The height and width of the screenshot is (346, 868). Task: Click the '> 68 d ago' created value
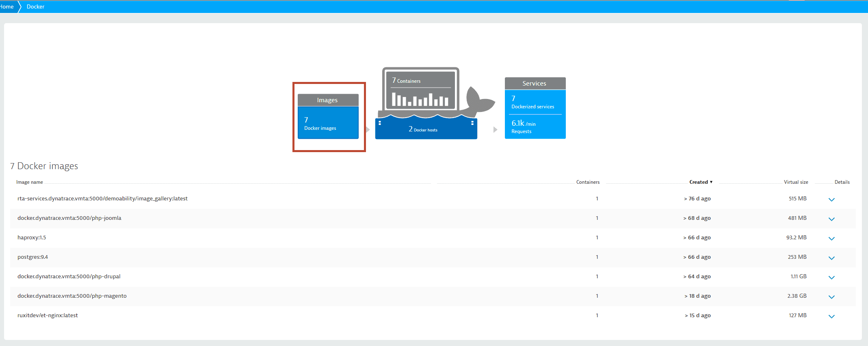[x=697, y=218]
